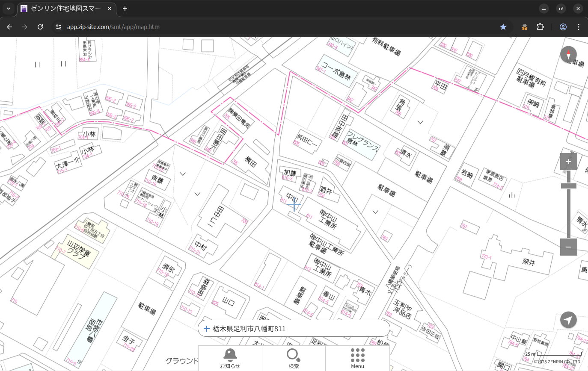Bookmark this page with the star icon
588x371 pixels.
click(x=503, y=27)
